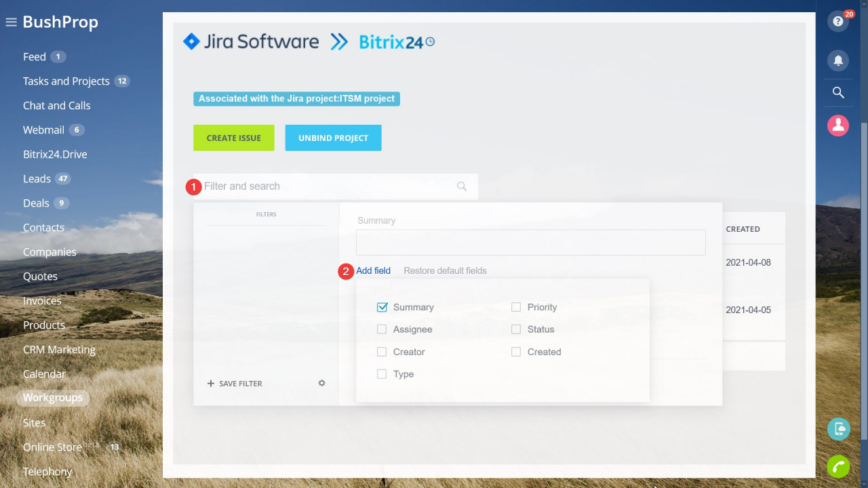Enable the Assignee field checkbox
Viewport: 868px width, 488px height.
click(x=382, y=329)
